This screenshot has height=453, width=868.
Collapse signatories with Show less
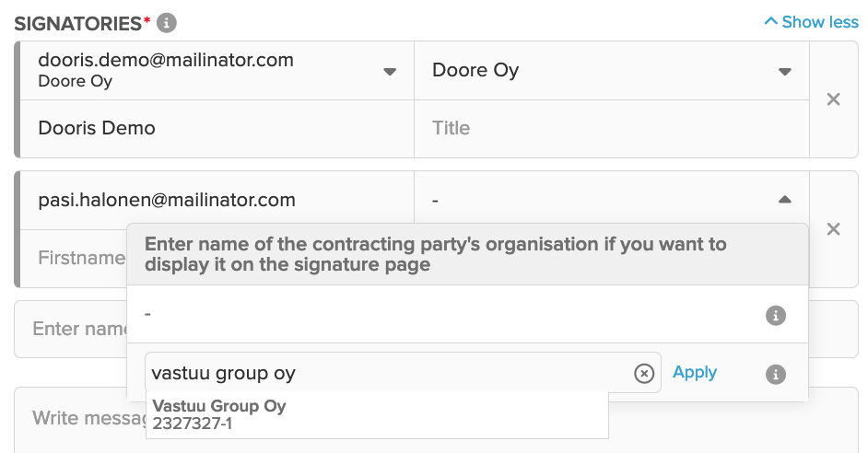click(x=812, y=22)
